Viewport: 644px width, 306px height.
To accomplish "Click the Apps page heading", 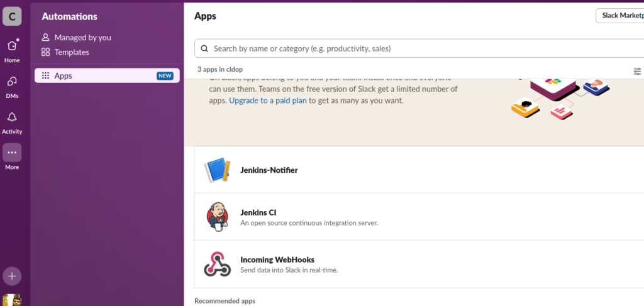I will click(205, 16).
